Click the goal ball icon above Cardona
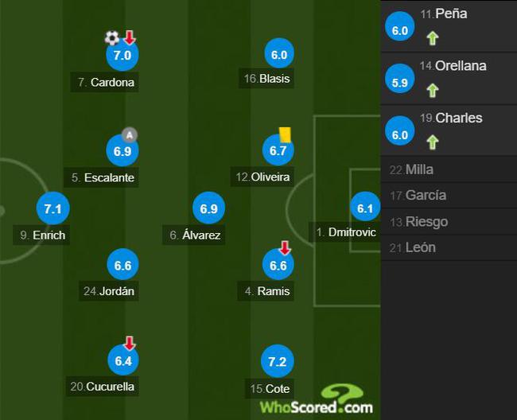Viewport: 517px width, 420px height. pyautogui.click(x=112, y=38)
